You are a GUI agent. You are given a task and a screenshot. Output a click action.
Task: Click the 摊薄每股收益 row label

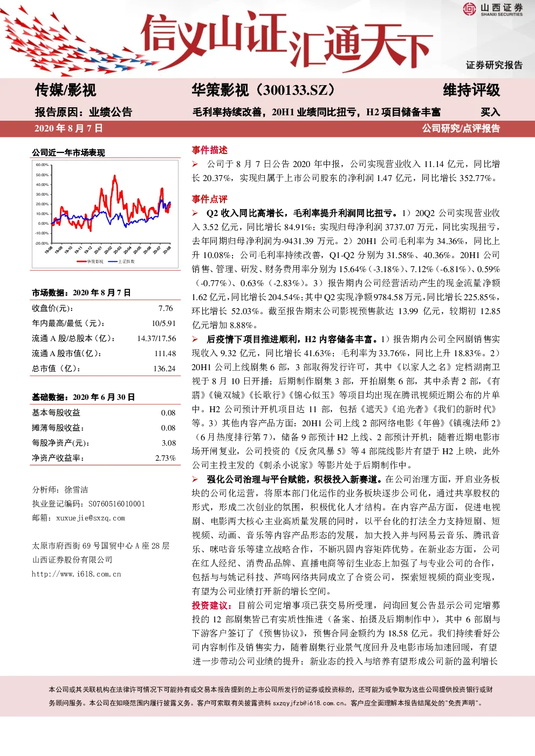pos(58,428)
